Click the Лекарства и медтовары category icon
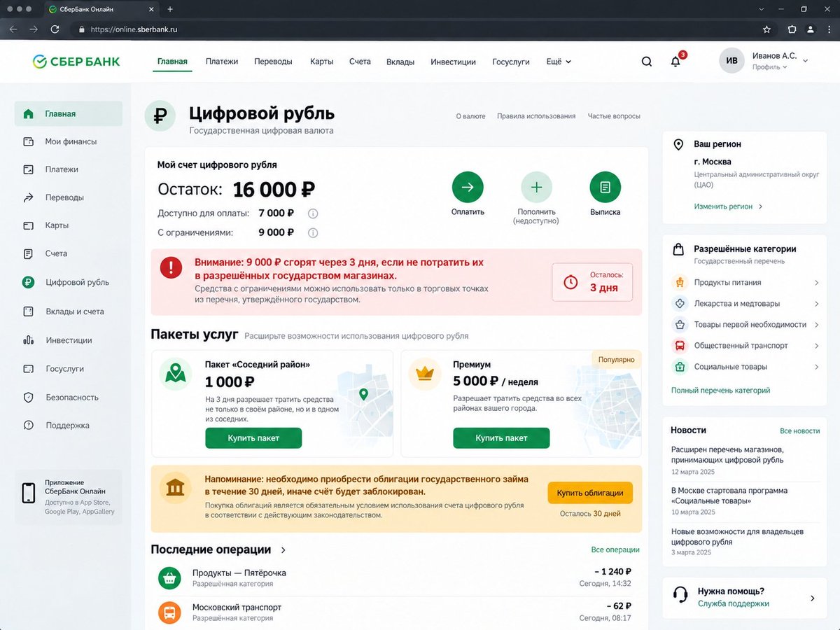The width and height of the screenshot is (840, 630). click(679, 304)
